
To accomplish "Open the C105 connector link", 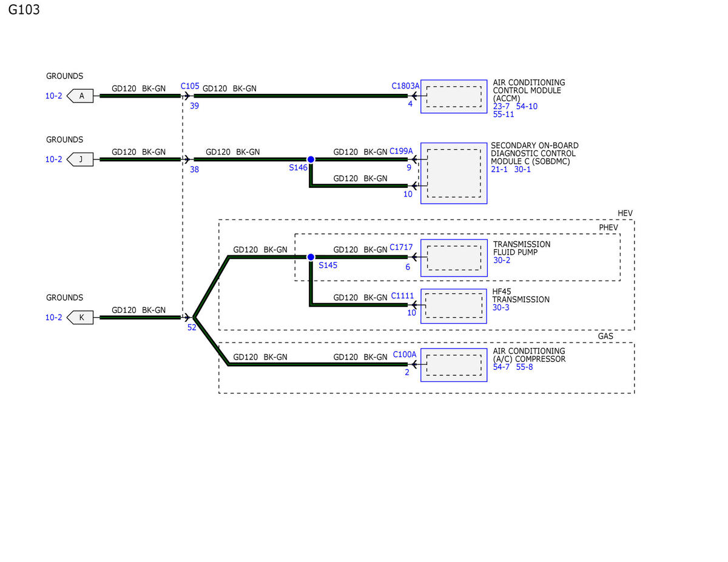I will coord(190,86).
